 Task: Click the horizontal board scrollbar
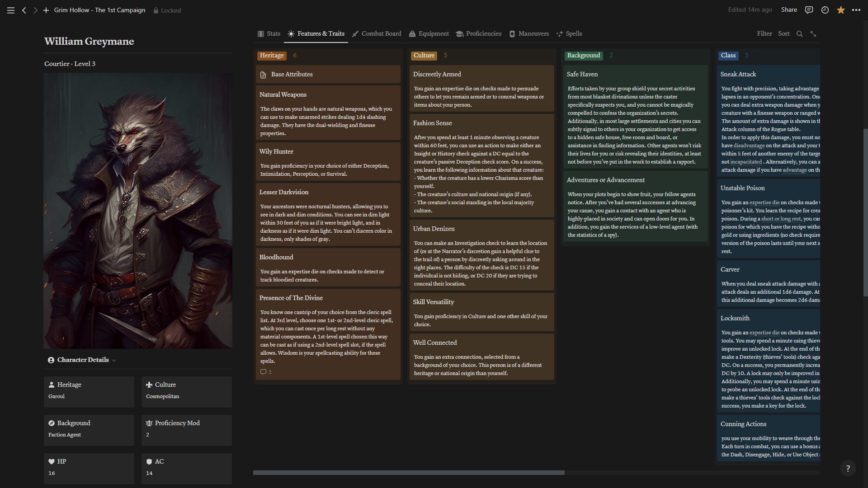[409, 473]
